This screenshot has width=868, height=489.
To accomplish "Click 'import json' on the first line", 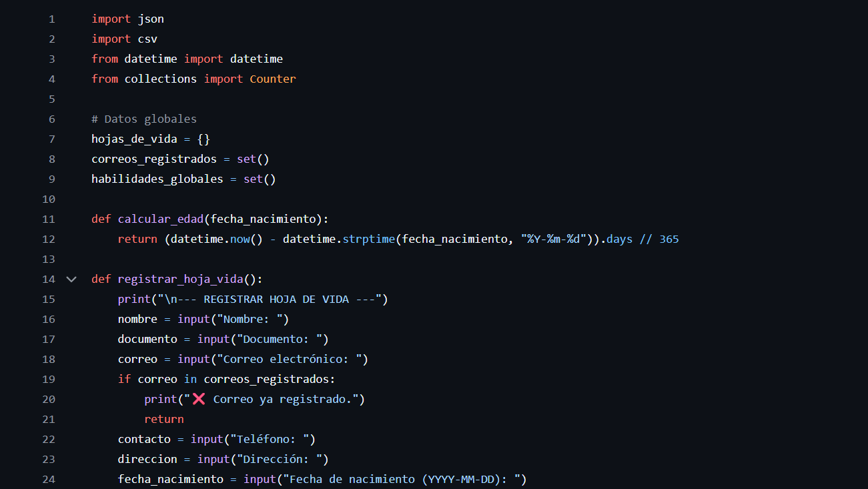I will pyautogui.click(x=127, y=19).
